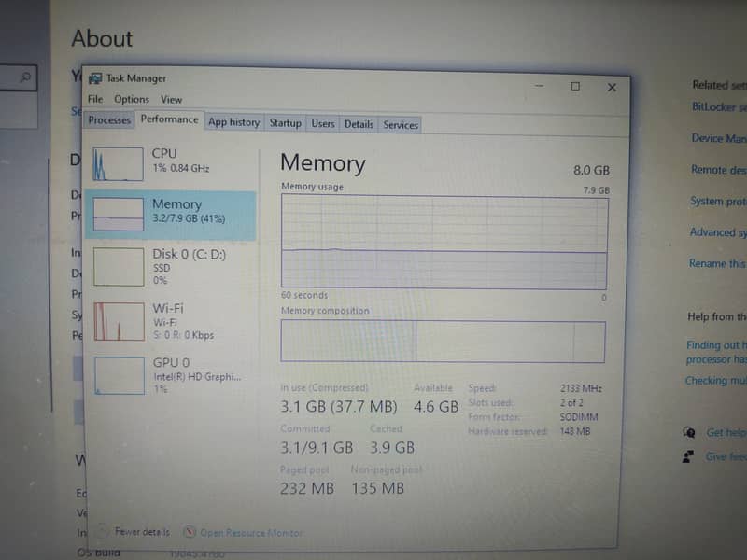This screenshot has height=560, width=747.
Task: Click the Get help icon
Action: [689, 432]
